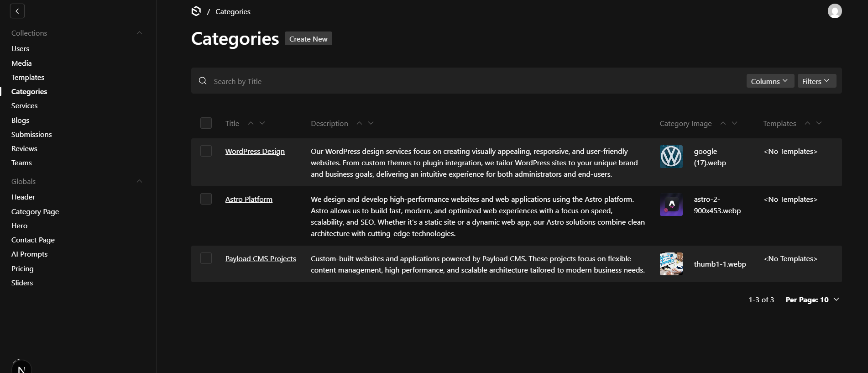Image resolution: width=868 pixels, height=373 pixels.
Task: Collapse the Collections sidebar group
Action: tap(140, 33)
